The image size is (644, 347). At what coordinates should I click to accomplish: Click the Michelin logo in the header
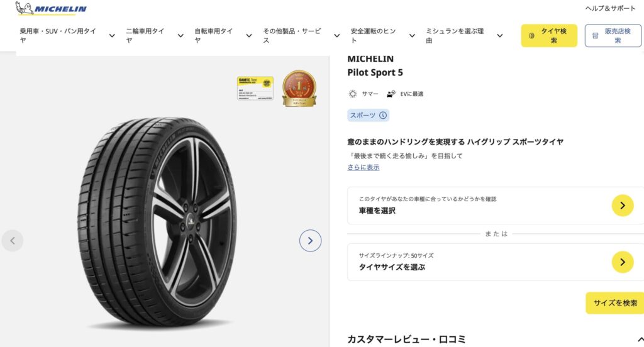(x=52, y=9)
